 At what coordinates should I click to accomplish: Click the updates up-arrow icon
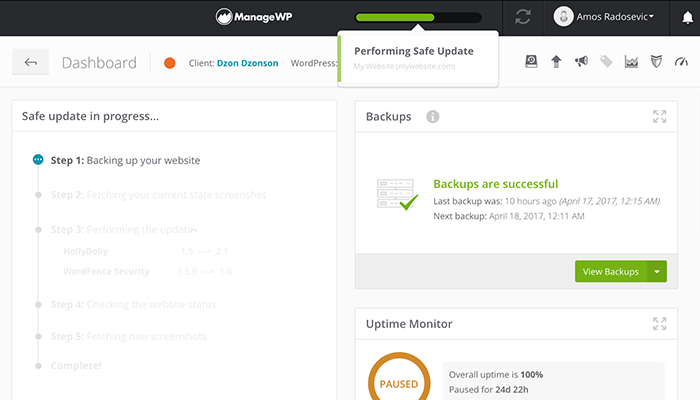click(x=556, y=62)
